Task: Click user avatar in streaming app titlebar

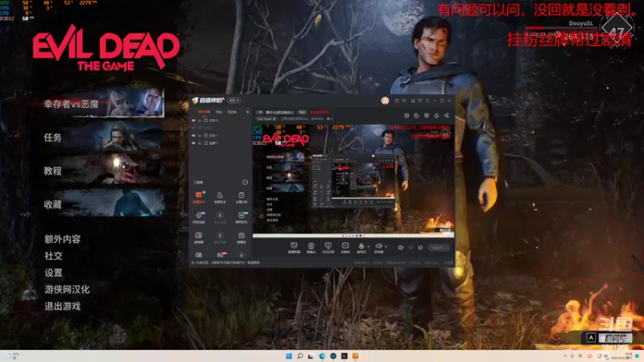Action: pos(385,101)
